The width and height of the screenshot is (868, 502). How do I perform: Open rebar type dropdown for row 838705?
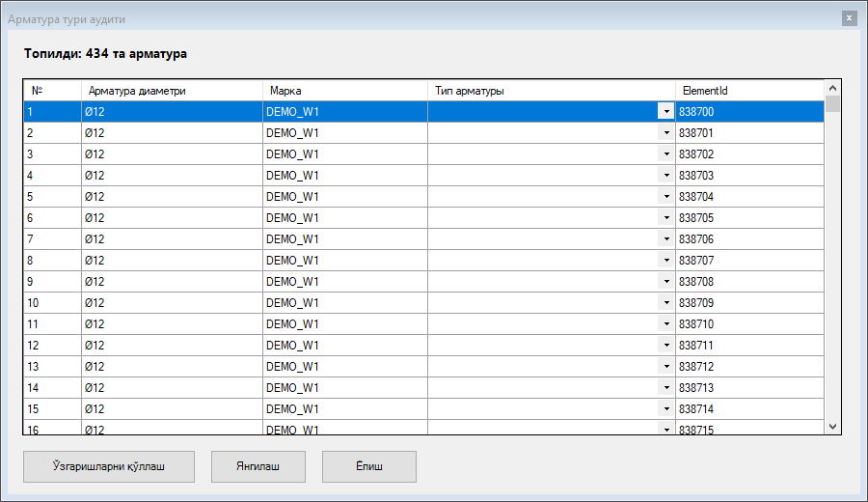665,218
